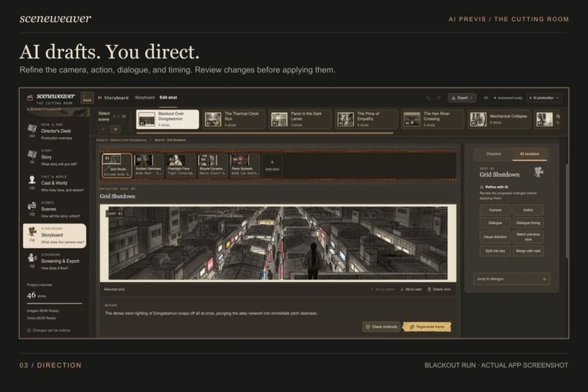Open Director's Desk in the sidebar

[x=55, y=131]
